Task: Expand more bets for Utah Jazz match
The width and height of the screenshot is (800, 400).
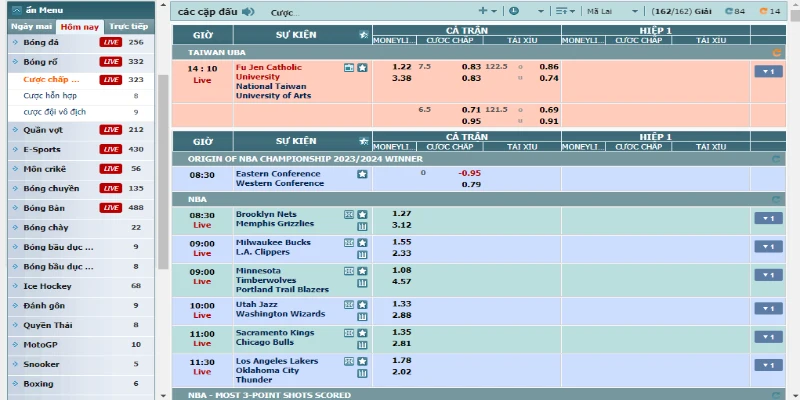Action: (x=768, y=309)
